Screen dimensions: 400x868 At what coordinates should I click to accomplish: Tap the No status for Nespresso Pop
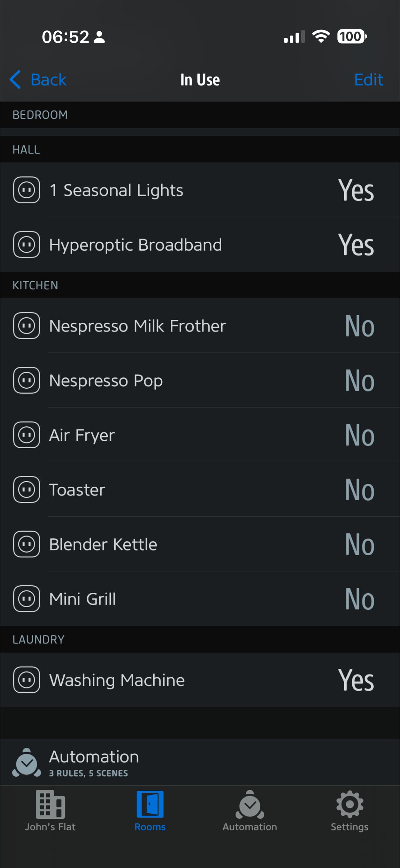360,380
